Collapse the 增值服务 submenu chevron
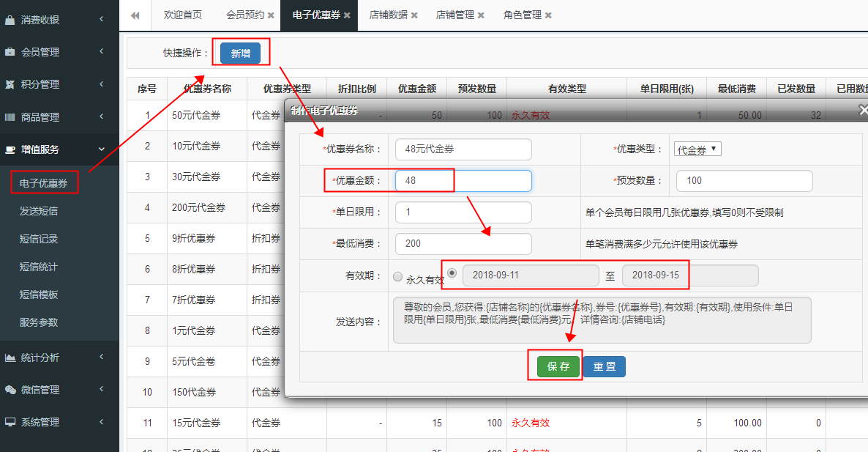Viewport: 868px width, 452px height. coord(102,149)
